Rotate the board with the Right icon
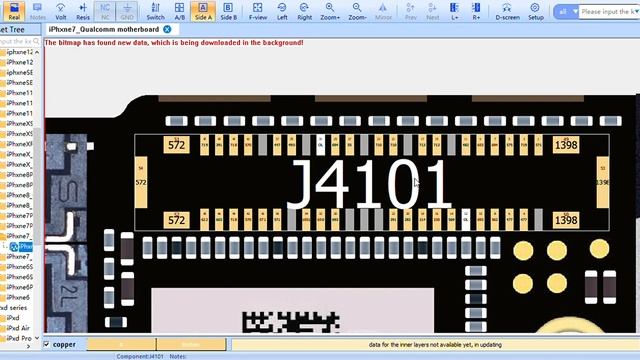Image resolution: width=640 pixels, height=360 pixels. (304, 11)
